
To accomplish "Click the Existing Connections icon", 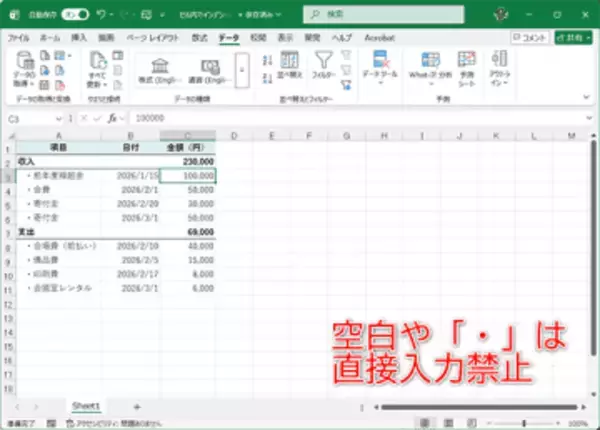I will click(60, 85).
